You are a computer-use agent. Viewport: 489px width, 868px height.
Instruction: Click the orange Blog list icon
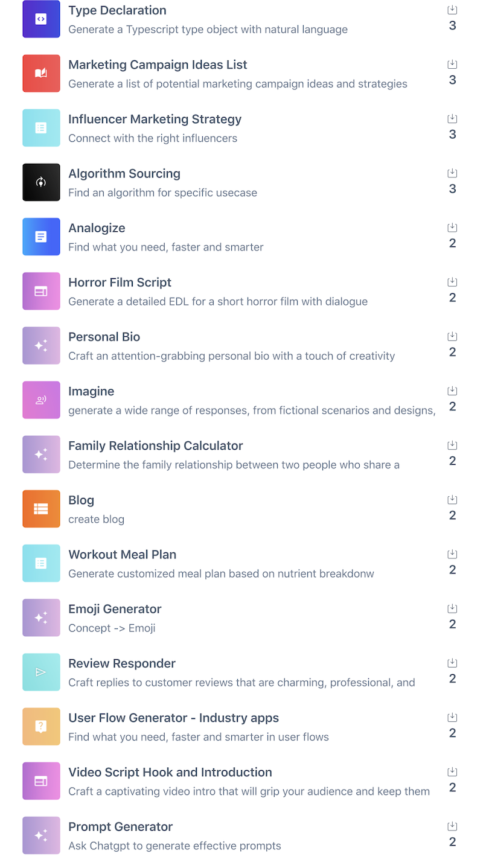click(41, 509)
